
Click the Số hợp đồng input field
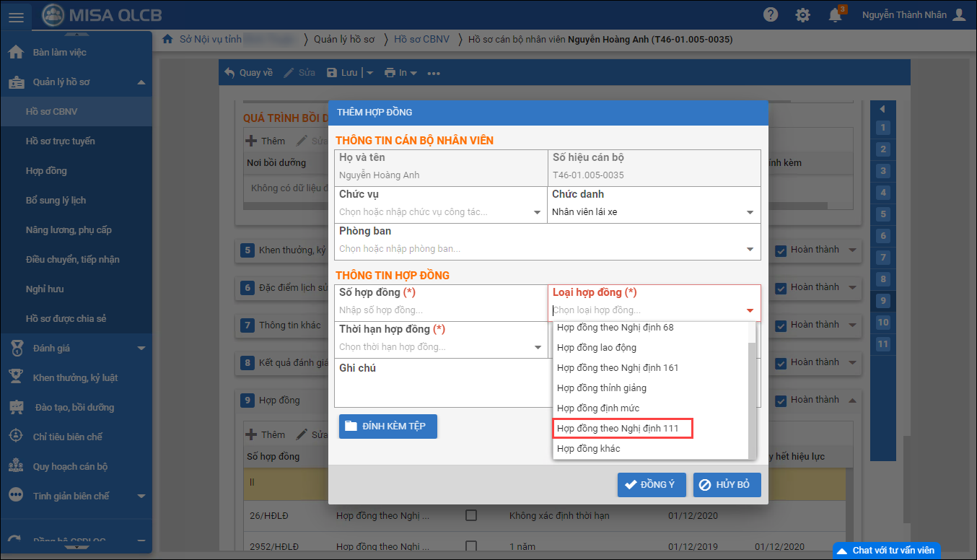[x=441, y=310]
